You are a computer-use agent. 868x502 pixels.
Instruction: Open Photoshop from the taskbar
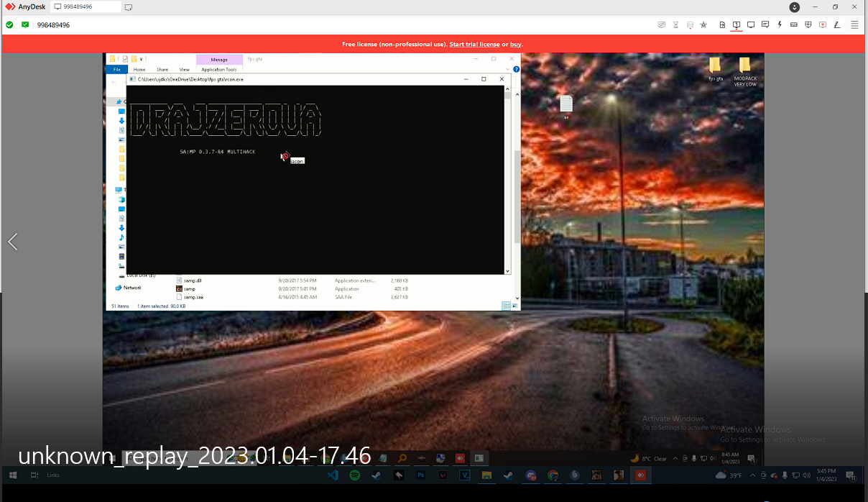tap(421, 475)
